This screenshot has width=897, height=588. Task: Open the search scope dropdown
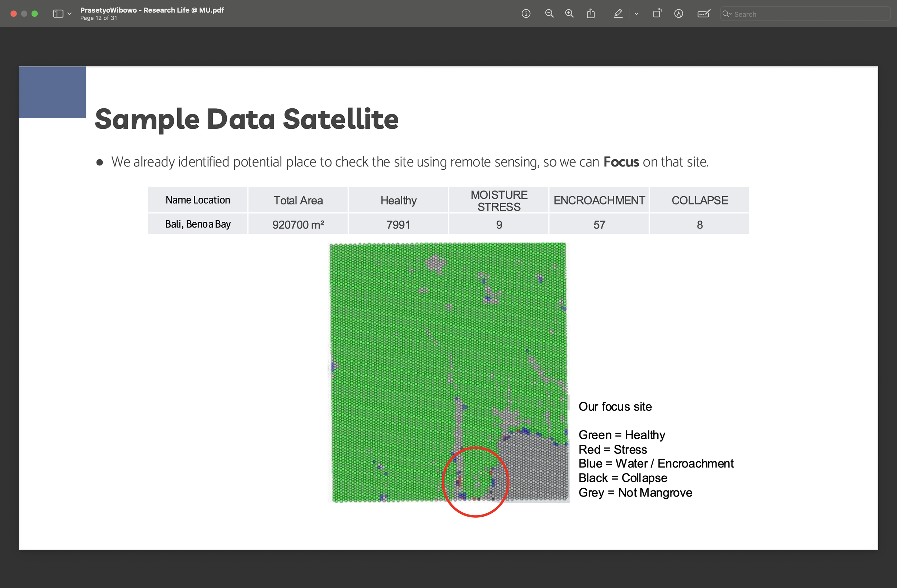[727, 14]
